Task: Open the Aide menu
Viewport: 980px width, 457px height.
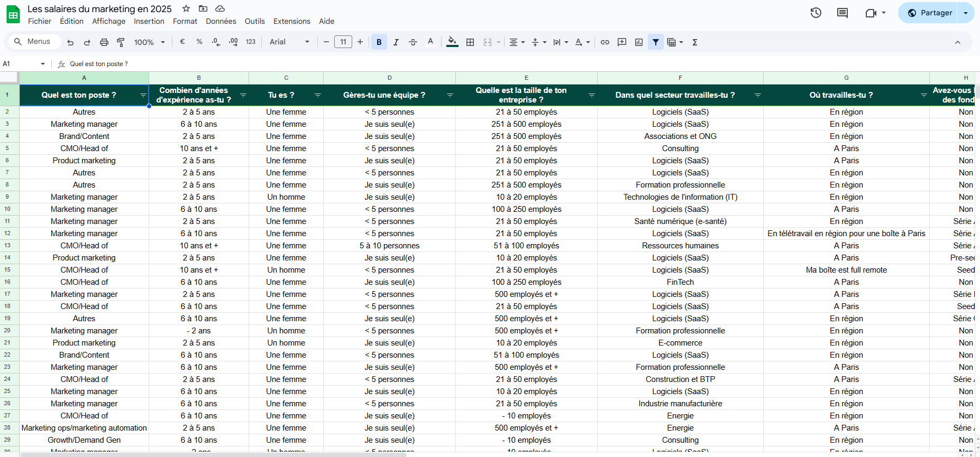Action: pyautogui.click(x=327, y=21)
